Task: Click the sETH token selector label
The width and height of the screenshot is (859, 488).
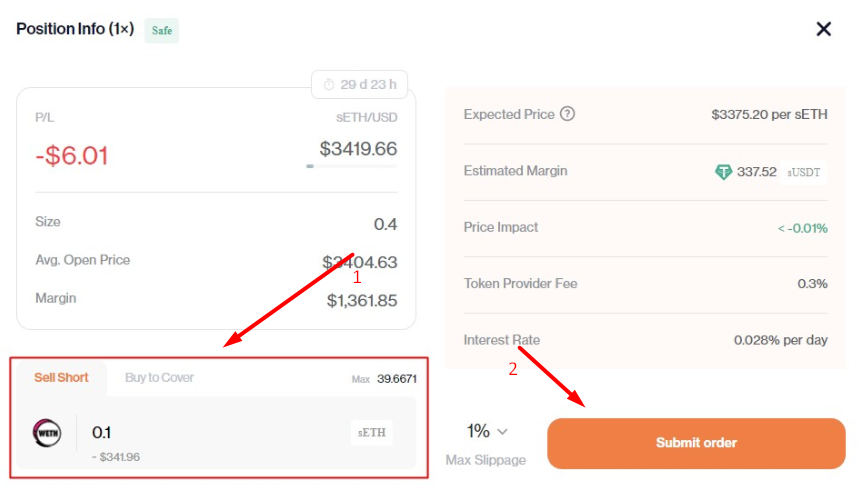Action: pos(371,433)
